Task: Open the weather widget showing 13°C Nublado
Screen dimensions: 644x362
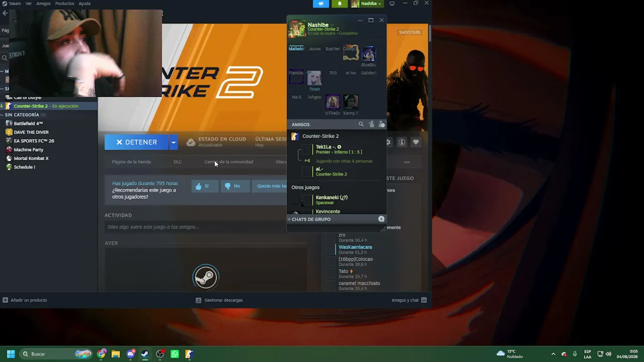Action: [510, 354]
